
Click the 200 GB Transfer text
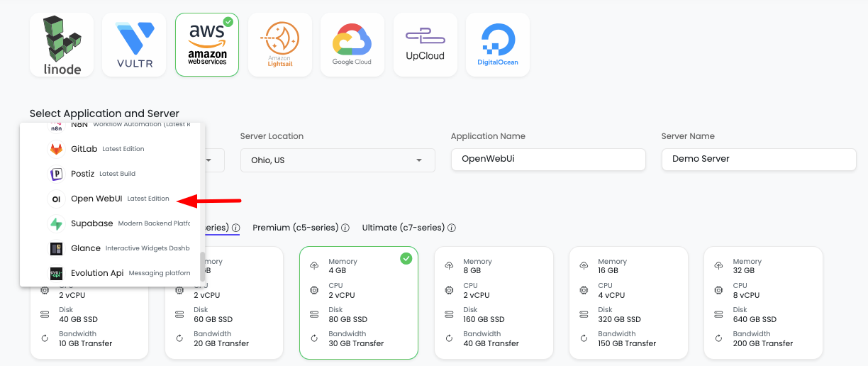click(763, 343)
